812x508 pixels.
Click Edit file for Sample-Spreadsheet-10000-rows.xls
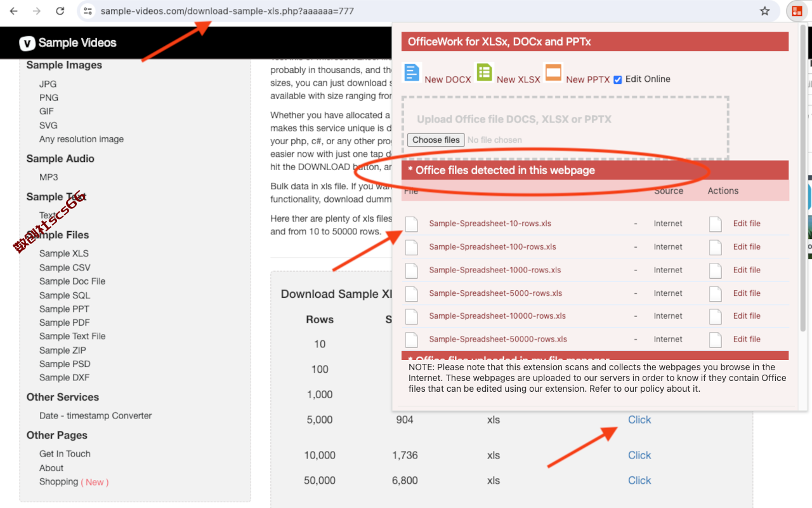747,316
